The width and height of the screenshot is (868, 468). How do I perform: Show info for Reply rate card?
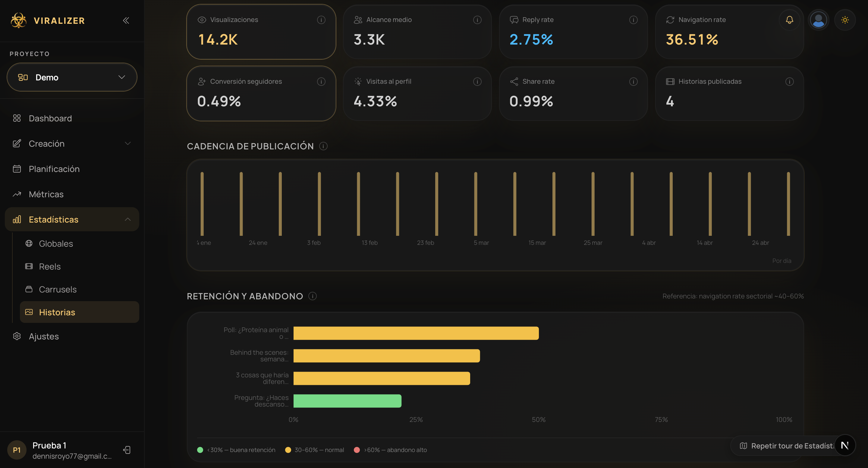pos(633,20)
